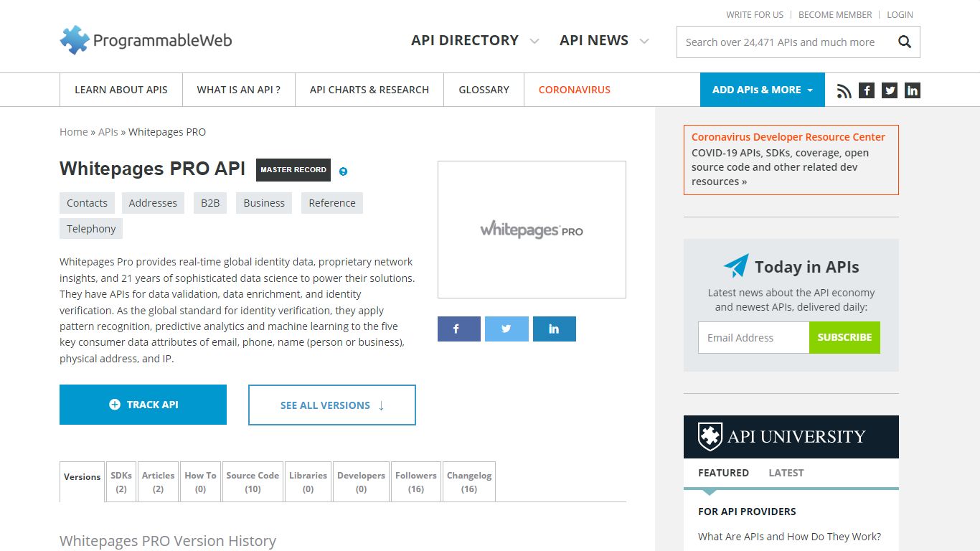This screenshot has height=551, width=980.
Task: Switch to the How To (0) tab
Action: (200, 481)
